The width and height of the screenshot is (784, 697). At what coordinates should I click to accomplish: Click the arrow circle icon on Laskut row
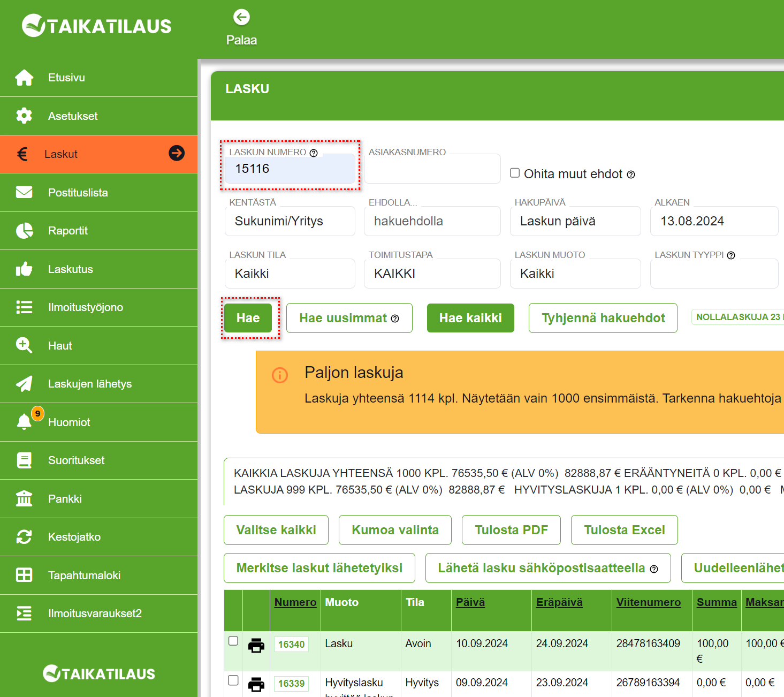177,153
